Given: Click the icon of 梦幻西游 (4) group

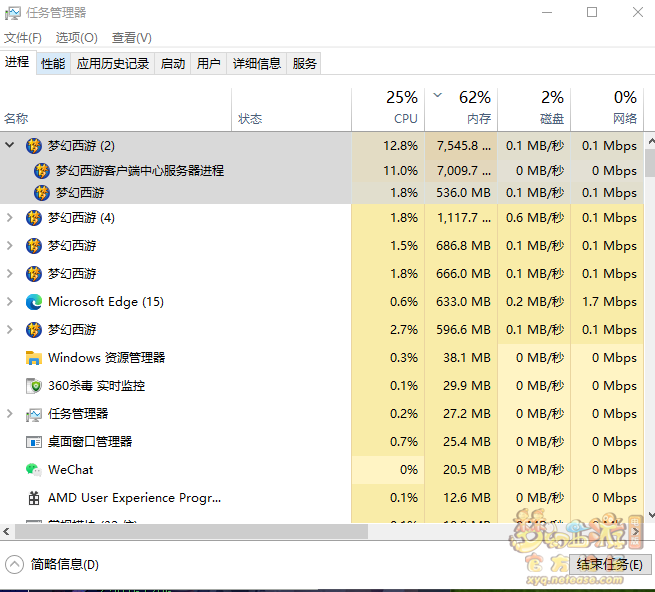Looking at the screenshot, I should [34, 218].
